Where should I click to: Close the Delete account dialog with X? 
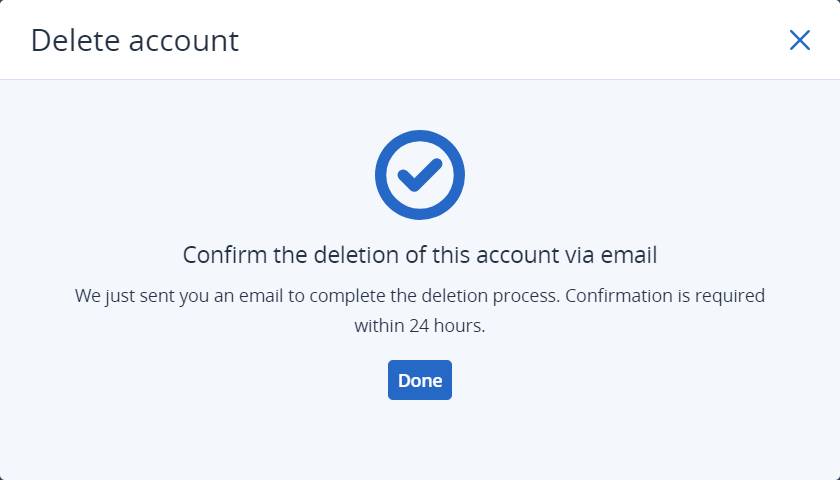click(x=799, y=40)
